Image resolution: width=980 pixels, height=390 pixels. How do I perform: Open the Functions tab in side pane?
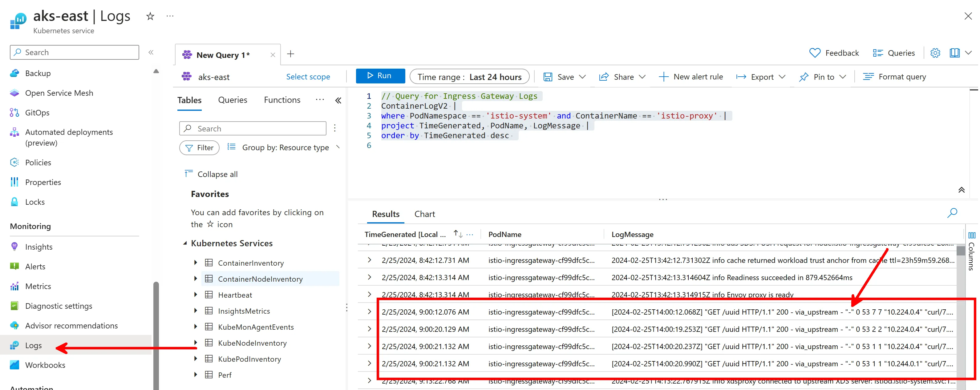282,100
